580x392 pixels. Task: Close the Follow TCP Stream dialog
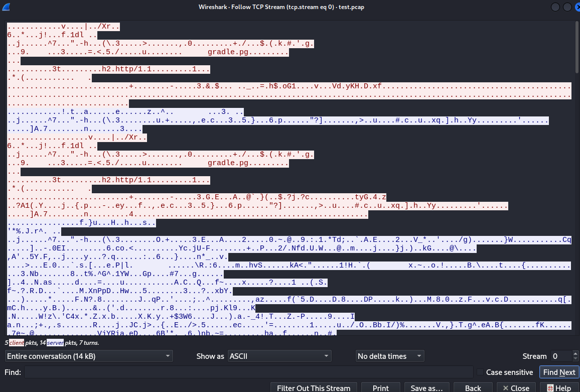tap(516, 388)
